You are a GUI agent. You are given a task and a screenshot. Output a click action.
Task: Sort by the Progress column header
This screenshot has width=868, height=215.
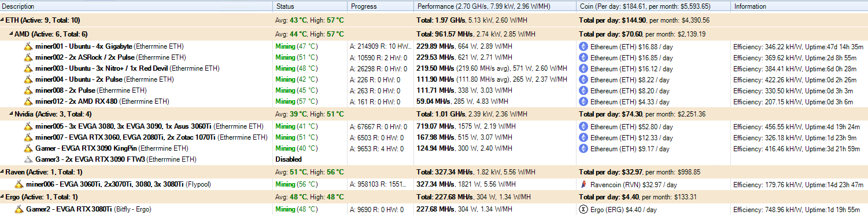click(381, 6)
